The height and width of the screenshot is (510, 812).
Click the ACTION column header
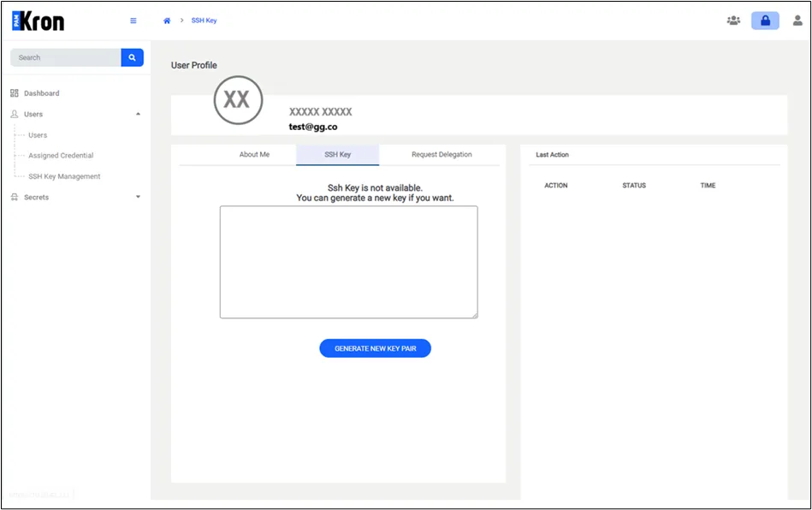click(555, 186)
